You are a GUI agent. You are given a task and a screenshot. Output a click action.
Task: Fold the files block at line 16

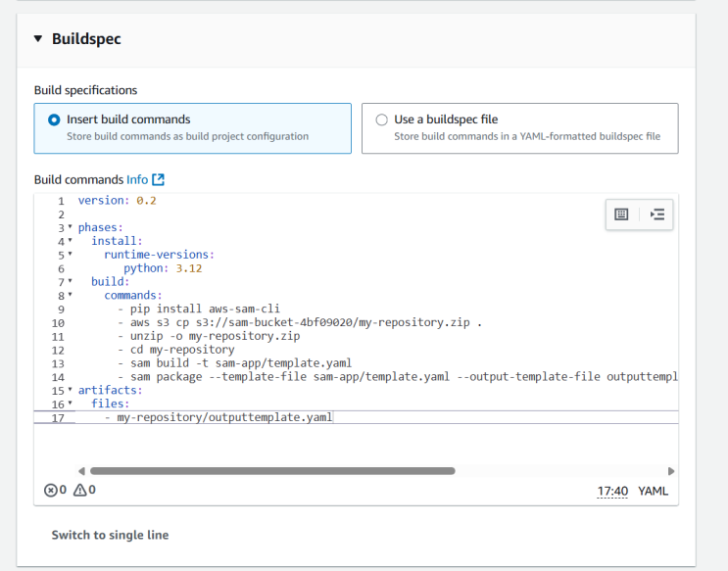71,403
